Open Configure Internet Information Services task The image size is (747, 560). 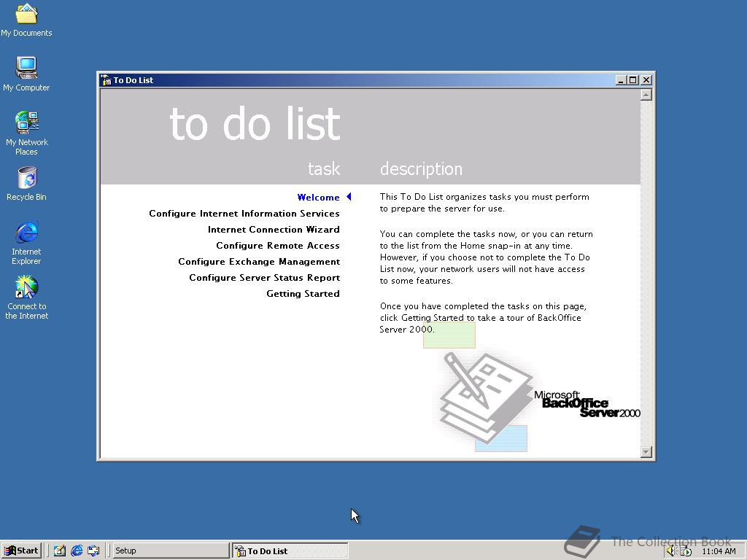(x=244, y=214)
